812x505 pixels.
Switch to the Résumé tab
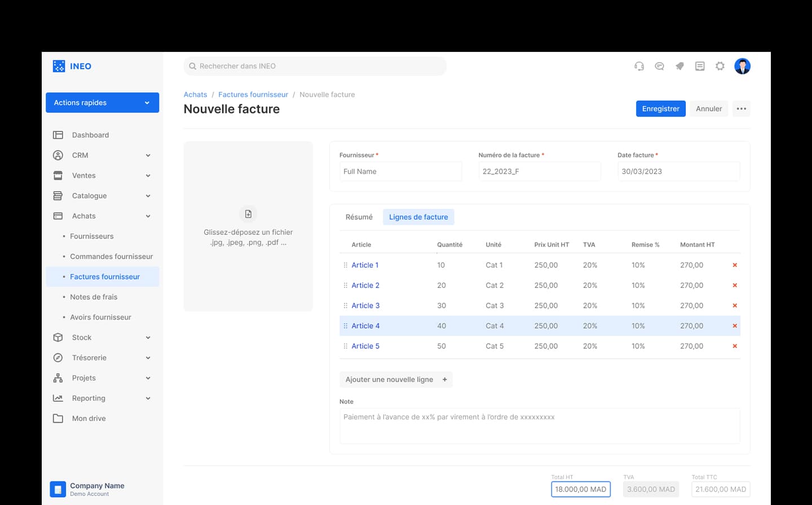click(x=359, y=217)
